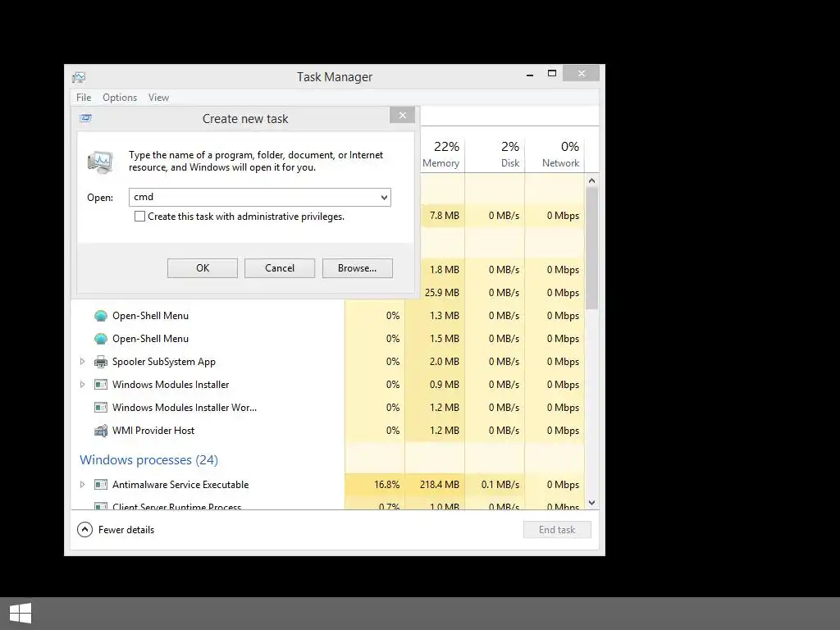840x630 pixels.
Task: Click the Run monitor icon in dialog
Action: pos(100,162)
